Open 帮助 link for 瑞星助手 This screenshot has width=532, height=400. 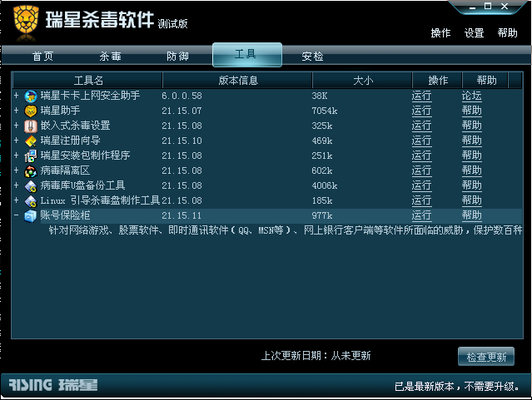click(x=471, y=111)
